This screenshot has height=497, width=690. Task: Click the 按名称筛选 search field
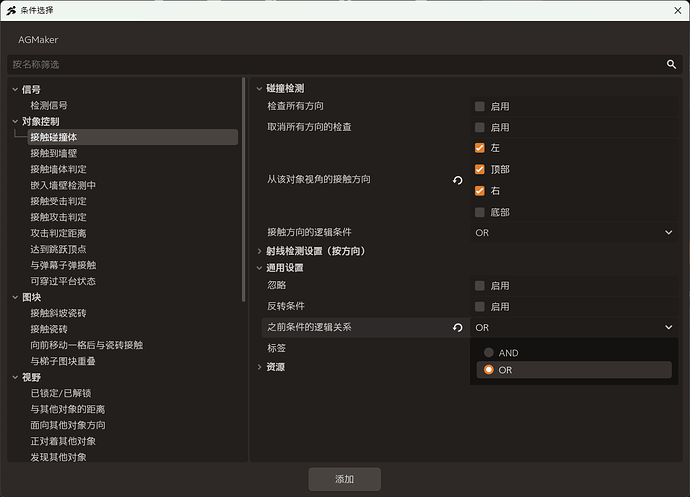(337, 64)
